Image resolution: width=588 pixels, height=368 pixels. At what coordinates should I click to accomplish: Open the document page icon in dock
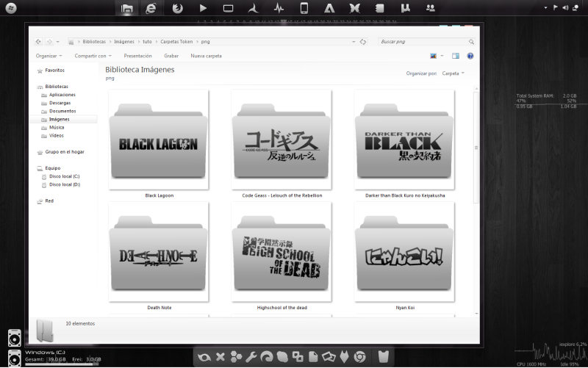(313, 357)
